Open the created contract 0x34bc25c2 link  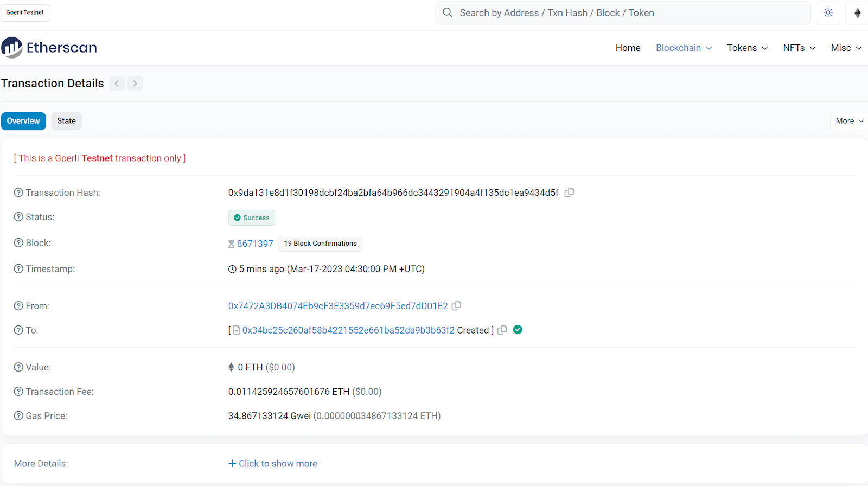348,330
